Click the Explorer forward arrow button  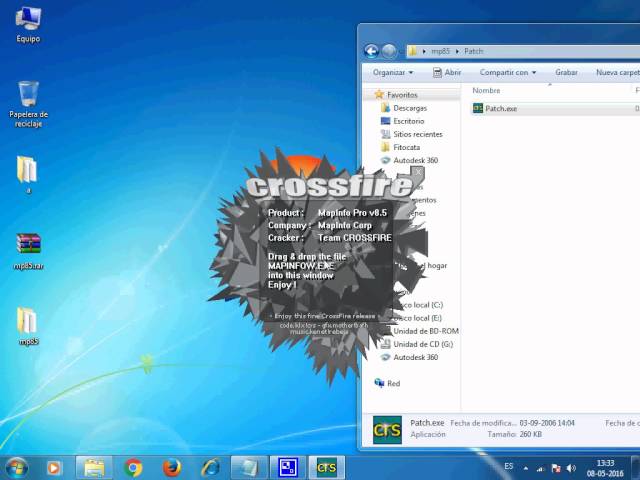[389, 51]
